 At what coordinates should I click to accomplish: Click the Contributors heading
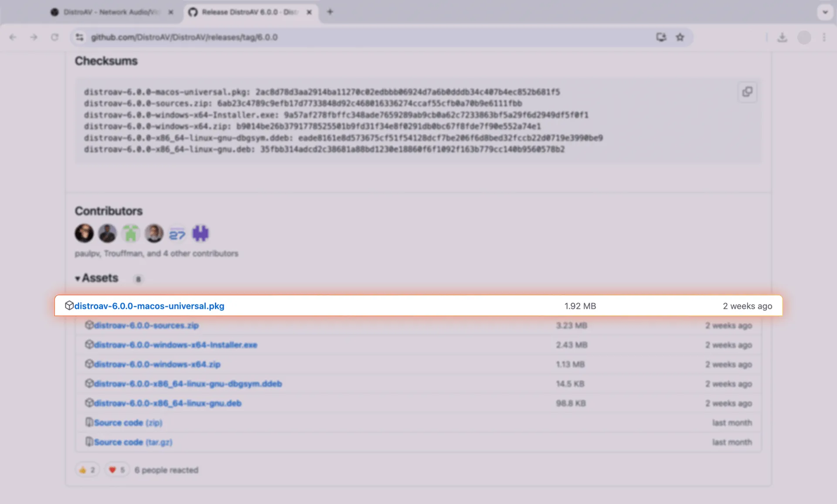[109, 211]
